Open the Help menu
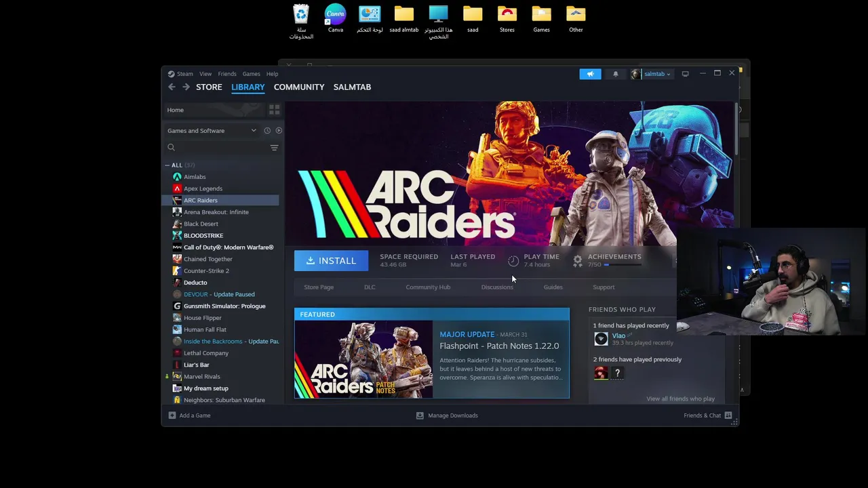This screenshot has height=488, width=868. coord(272,74)
